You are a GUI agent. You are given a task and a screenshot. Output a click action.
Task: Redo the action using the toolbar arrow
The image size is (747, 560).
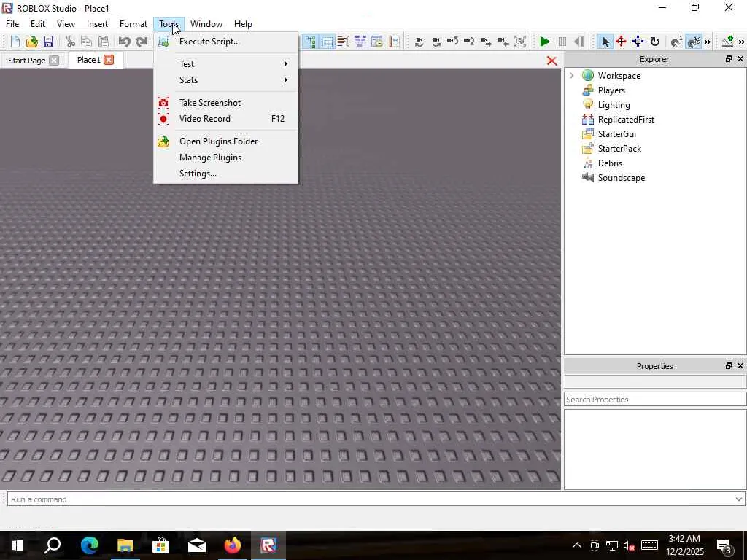tap(142, 42)
